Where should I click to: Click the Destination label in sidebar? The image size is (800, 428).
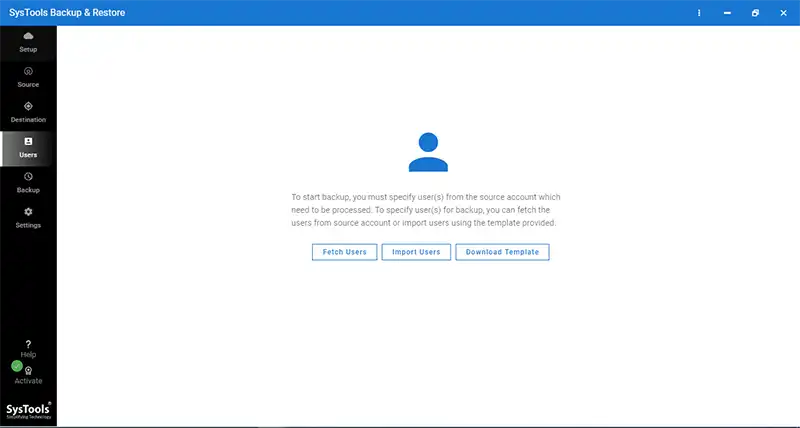click(x=28, y=120)
